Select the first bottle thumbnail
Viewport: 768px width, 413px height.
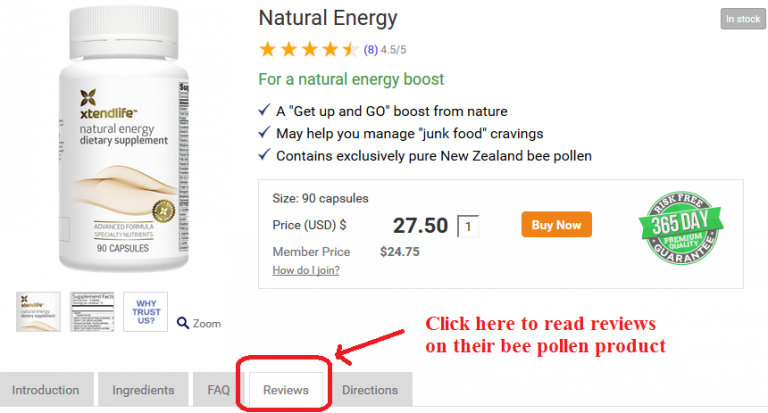coord(38,312)
